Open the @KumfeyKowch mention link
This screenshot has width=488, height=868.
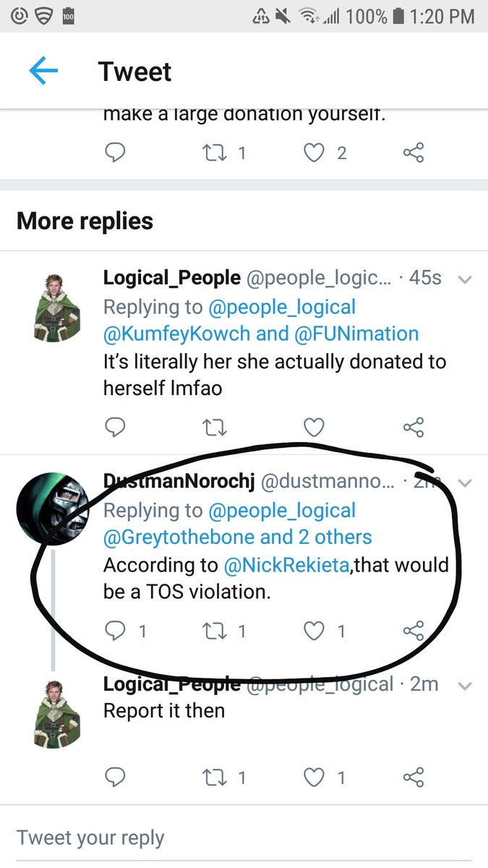(x=177, y=333)
